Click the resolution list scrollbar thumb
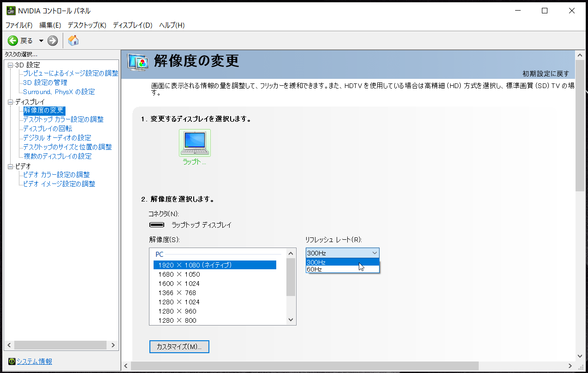 (291, 277)
